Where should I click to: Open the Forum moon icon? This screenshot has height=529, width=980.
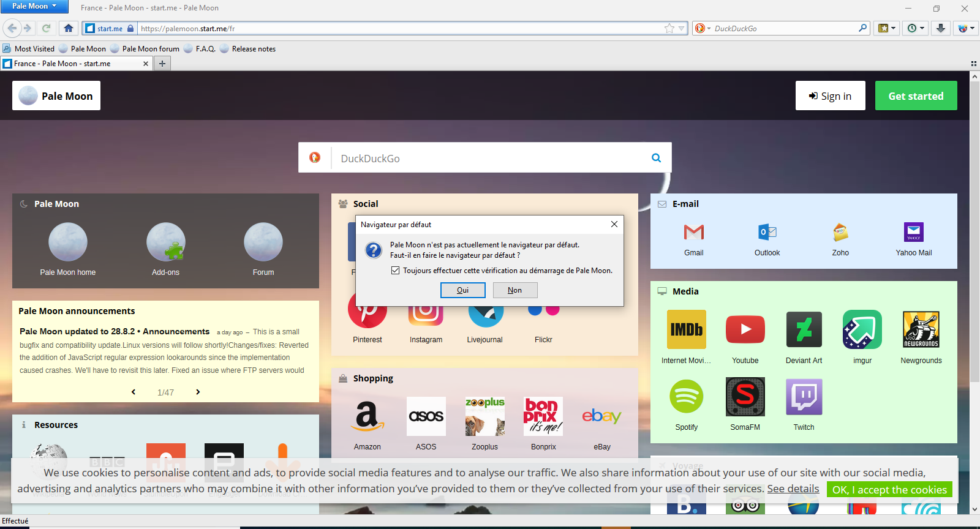(x=263, y=242)
